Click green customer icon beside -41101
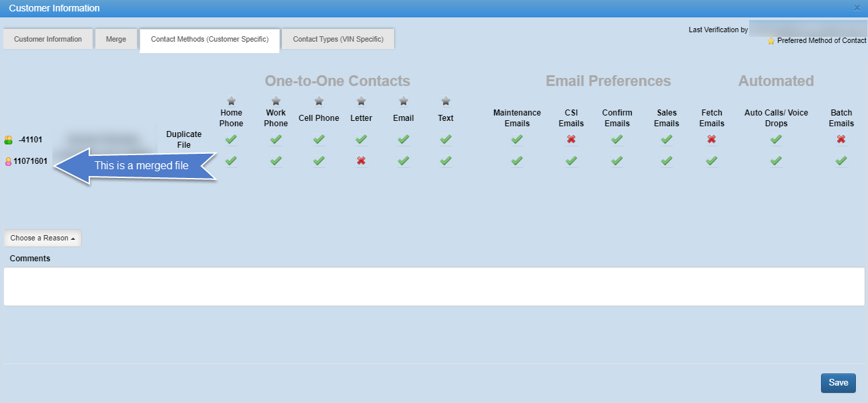The image size is (868, 403). pyautogui.click(x=9, y=140)
